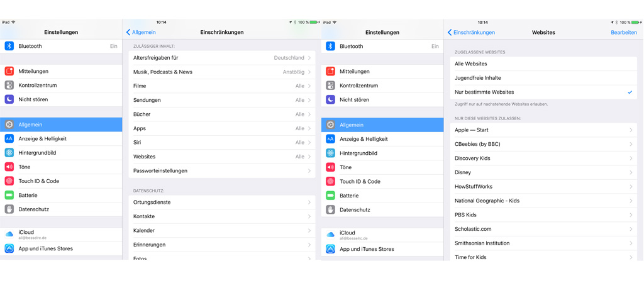Tap Touch ID & Code icon, right screenshot
This screenshot has width=644, height=283.
330,181
